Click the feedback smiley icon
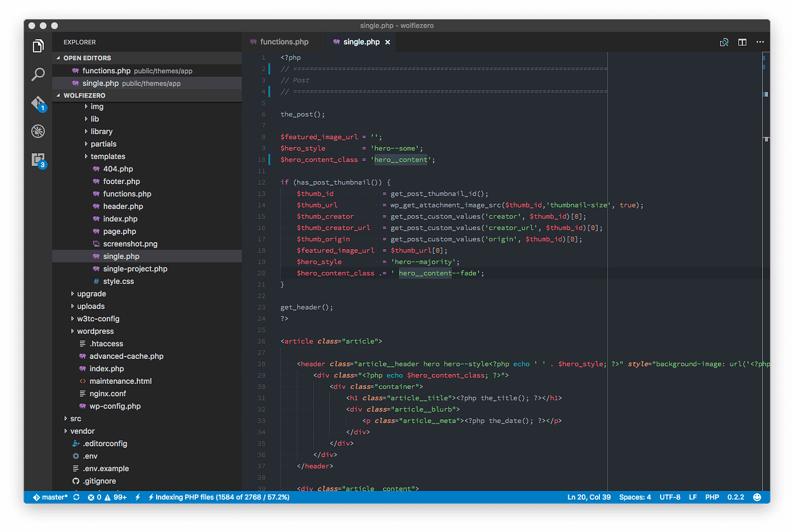794x532 pixels. 757,498
